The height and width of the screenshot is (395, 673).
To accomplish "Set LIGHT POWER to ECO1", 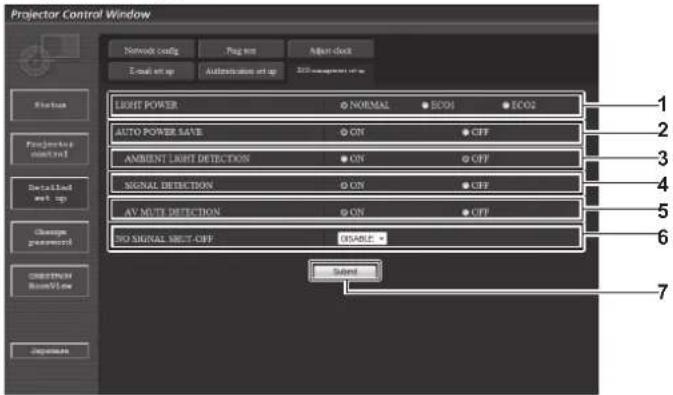I will coord(425,105).
